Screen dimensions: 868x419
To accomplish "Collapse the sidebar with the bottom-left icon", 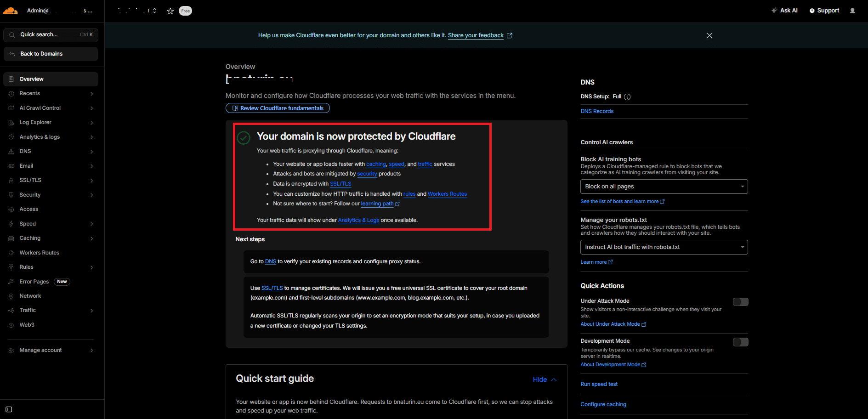I will coord(9,409).
